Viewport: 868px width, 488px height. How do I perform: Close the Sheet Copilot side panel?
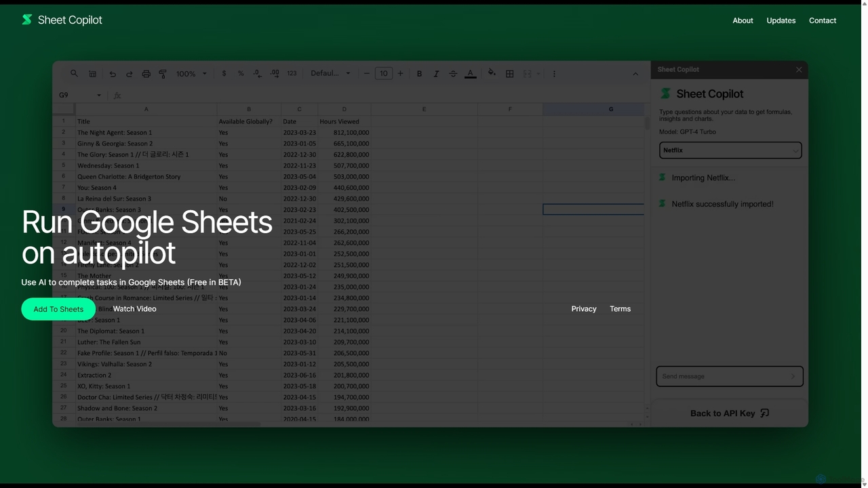(x=799, y=69)
